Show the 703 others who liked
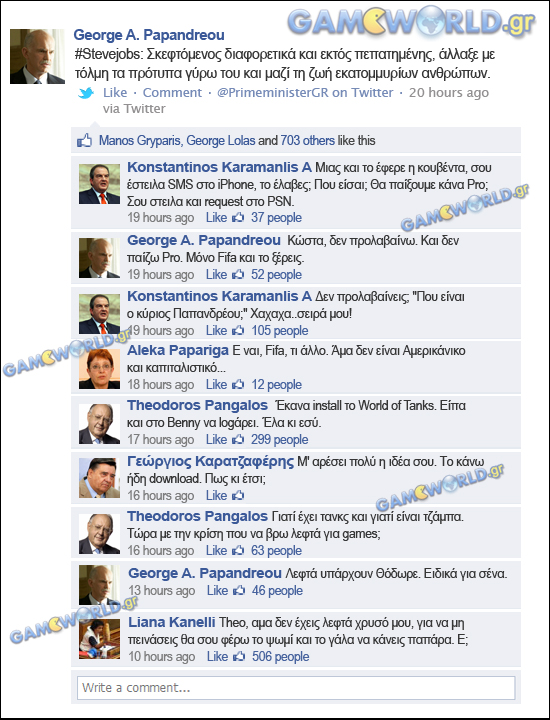 (308, 141)
